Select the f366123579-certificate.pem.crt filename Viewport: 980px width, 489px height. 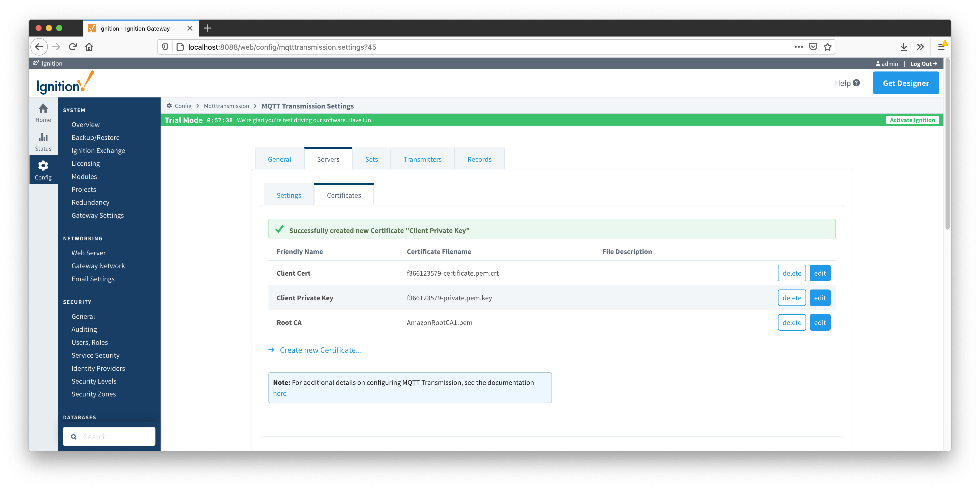(x=452, y=273)
